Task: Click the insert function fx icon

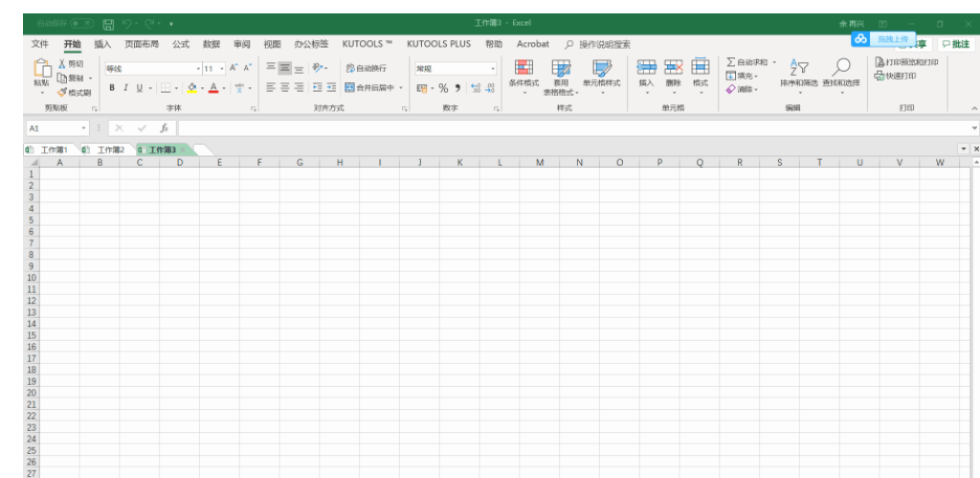Action: [x=165, y=128]
